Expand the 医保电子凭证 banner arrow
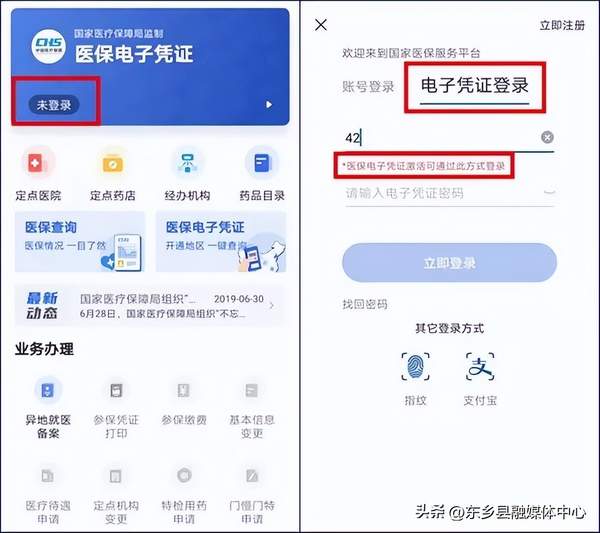 [269, 104]
